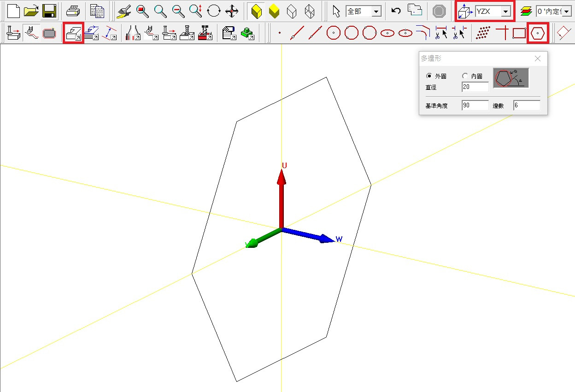Close the 多邊形 dialog
This screenshot has width=575, height=392.
[x=538, y=59]
